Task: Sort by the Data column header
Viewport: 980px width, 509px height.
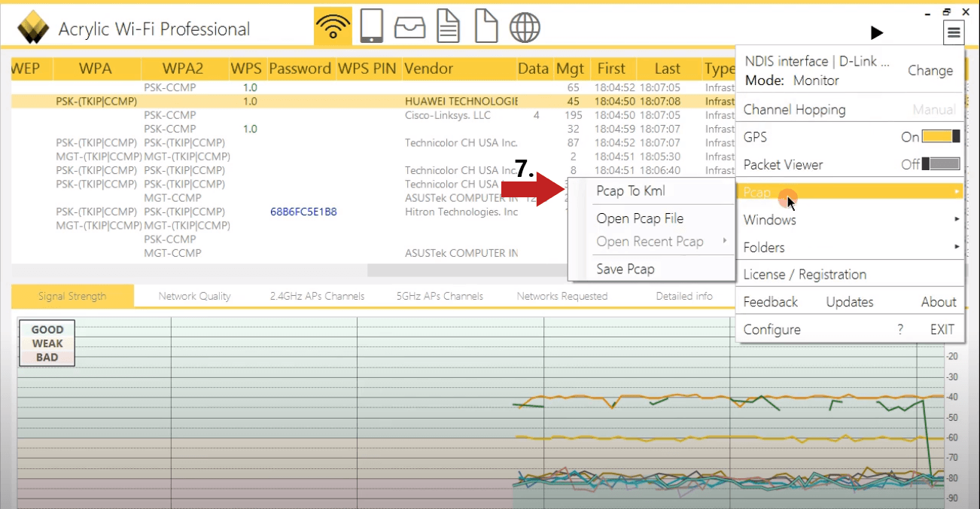Action: pos(533,69)
